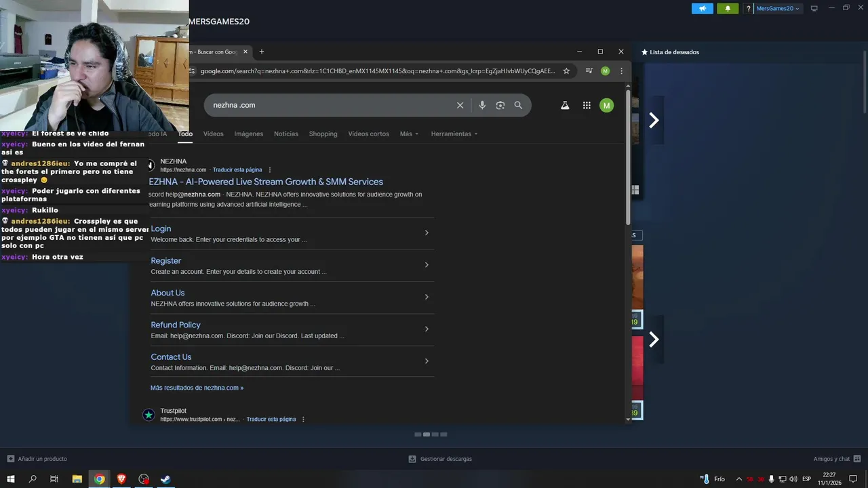Screen dimensions: 868x488
Task: Launch Brave browser from the taskbar
Action: 121,479
